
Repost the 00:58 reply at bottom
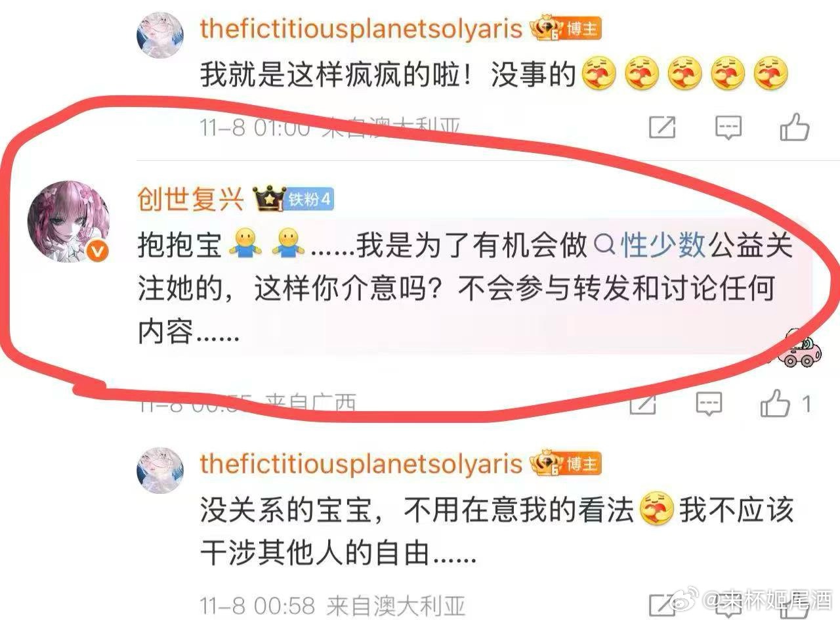click(x=662, y=606)
